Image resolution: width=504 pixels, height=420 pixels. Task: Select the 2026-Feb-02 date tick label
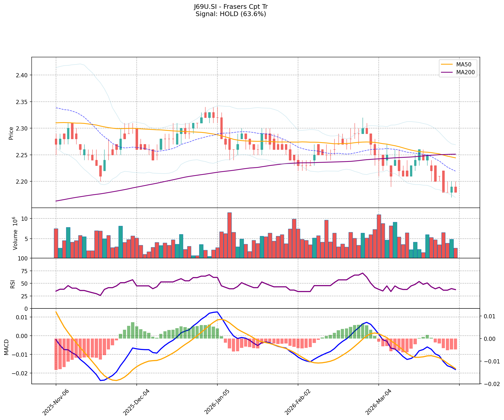(297, 402)
